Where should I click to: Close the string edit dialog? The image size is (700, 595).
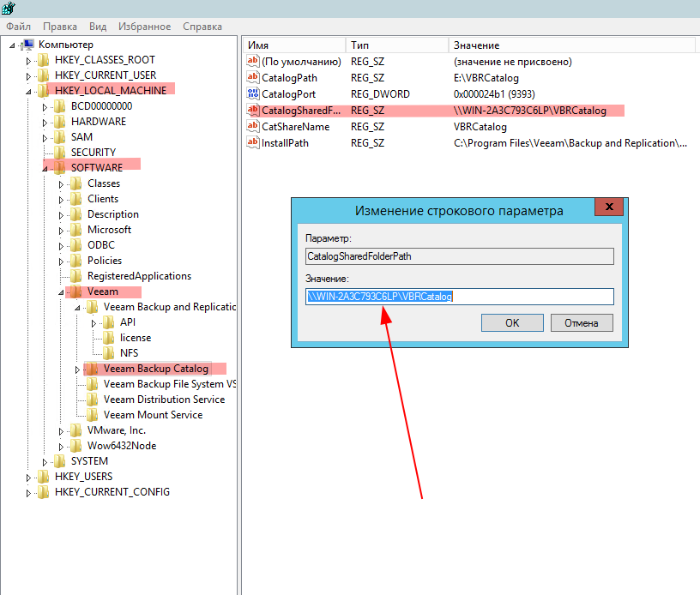click(609, 207)
